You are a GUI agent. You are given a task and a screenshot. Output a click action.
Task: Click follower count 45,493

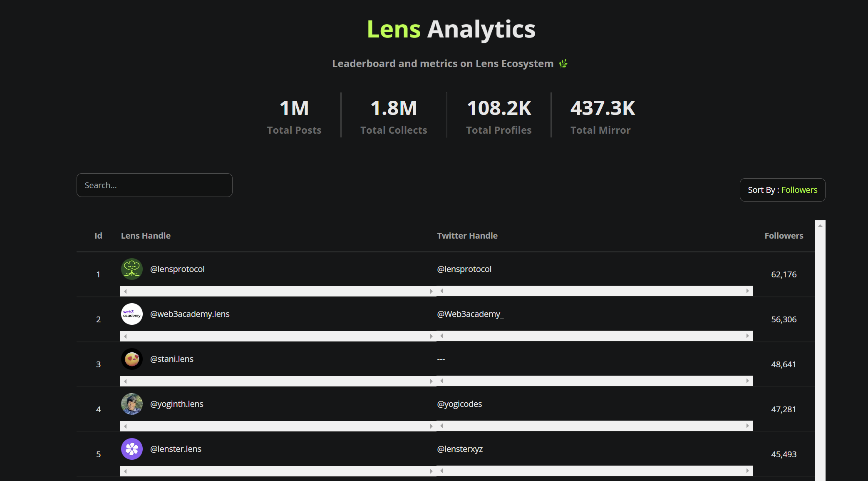[784, 454]
